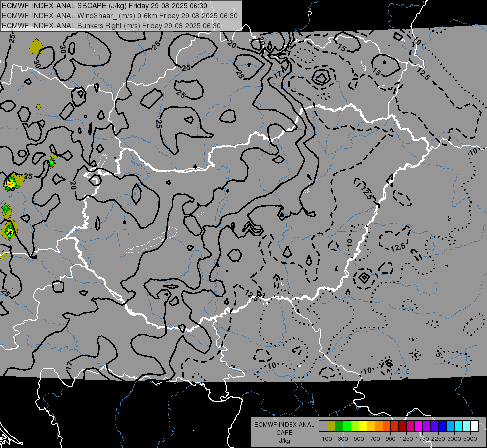Click the orange swatch left of the 900 tick
Viewport: 487px width, 448px height.
(387, 426)
